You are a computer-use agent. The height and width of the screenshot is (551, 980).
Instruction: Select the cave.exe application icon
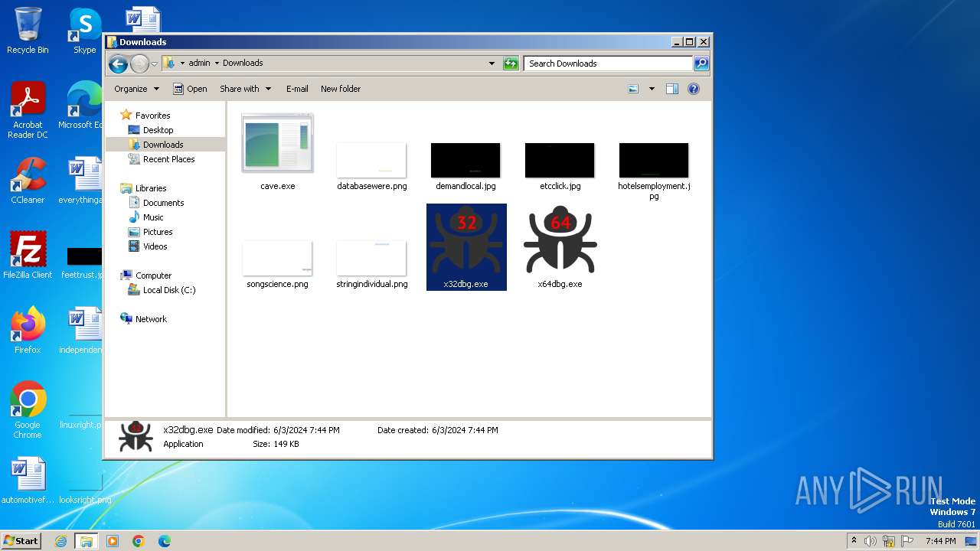277,143
